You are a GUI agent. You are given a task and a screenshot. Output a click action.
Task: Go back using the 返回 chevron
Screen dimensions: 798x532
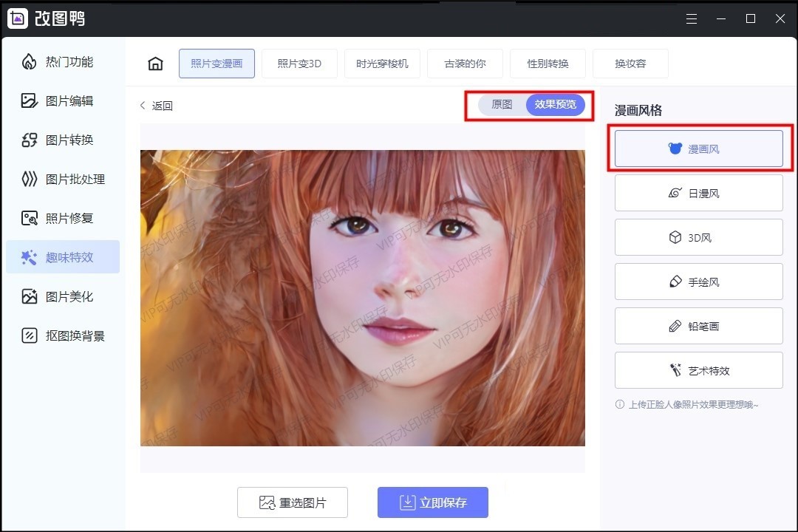tap(143, 106)
